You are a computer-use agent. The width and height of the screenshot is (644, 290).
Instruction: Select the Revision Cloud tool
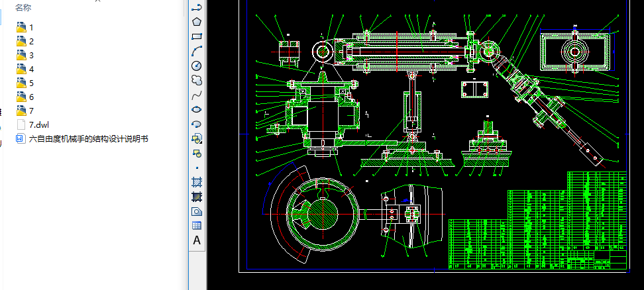(x=197, y=80)
